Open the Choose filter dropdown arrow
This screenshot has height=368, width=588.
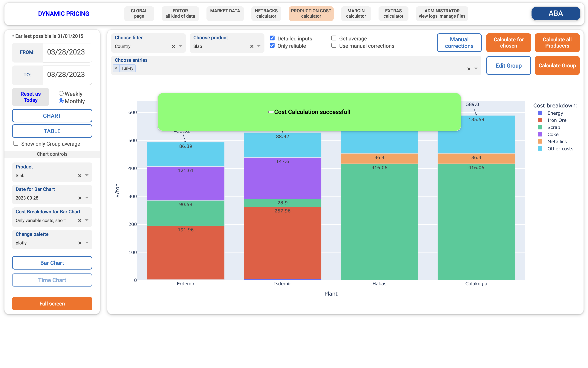180,46
